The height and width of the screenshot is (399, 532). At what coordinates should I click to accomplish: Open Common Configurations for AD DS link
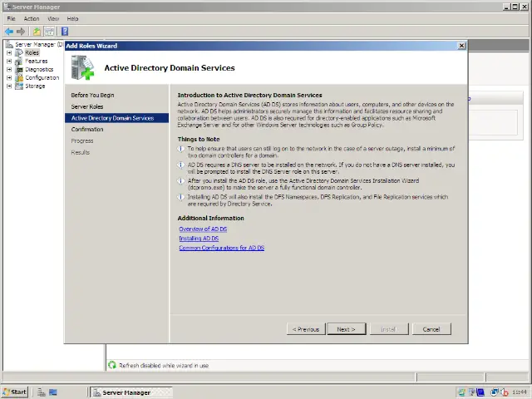222,248
